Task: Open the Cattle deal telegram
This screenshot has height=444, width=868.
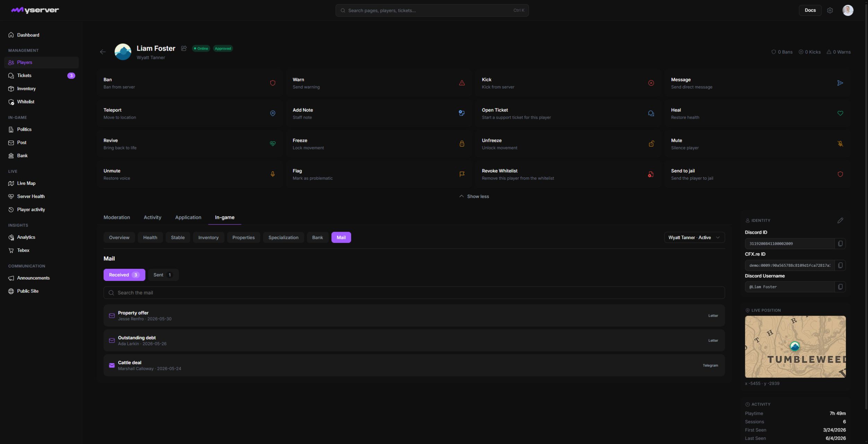Action: coord(414,366)
